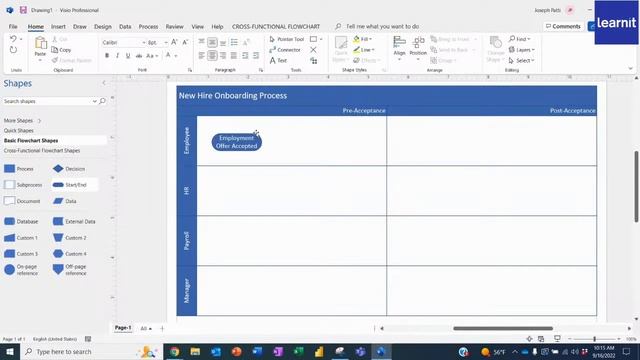
Task: Click the Data shape in the stencil
Action: [64, 201]
